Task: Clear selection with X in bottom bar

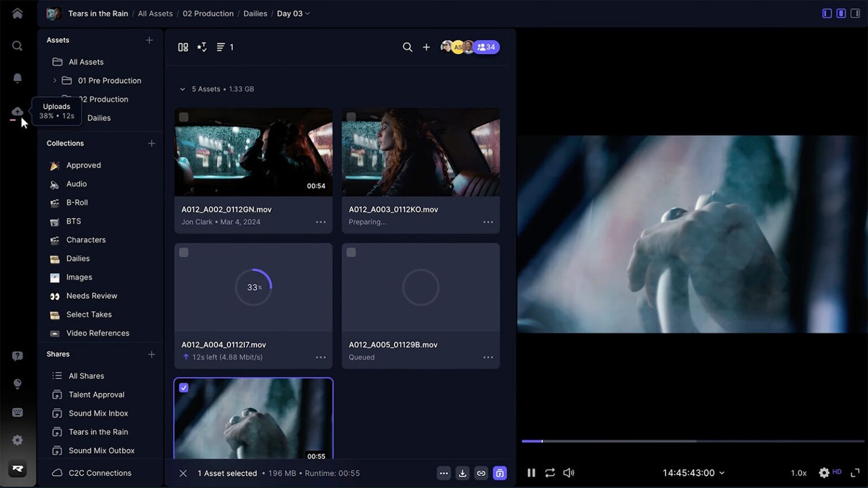Action: point(183,473)
